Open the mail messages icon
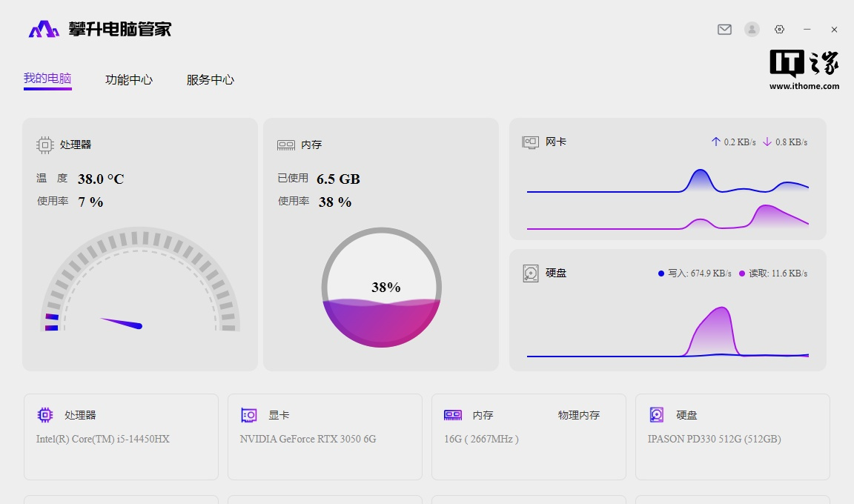Screen dimensions: 854x504 (724, 30)
